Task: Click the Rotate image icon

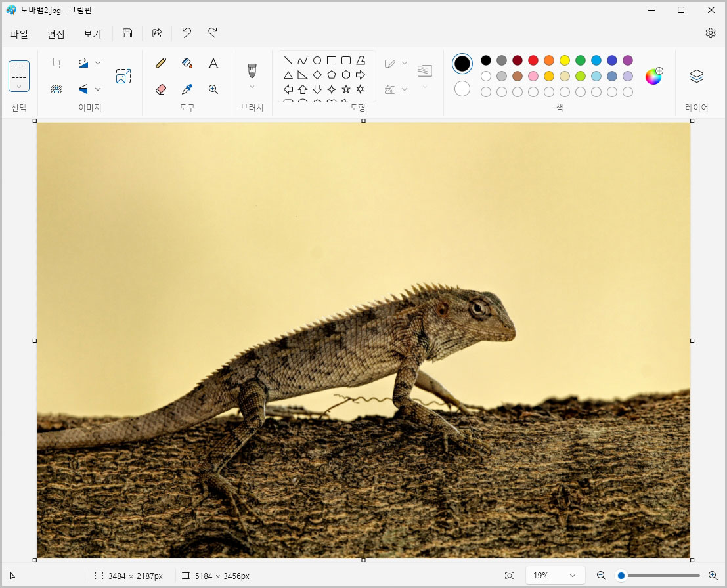Action: (x=83, y=63)
